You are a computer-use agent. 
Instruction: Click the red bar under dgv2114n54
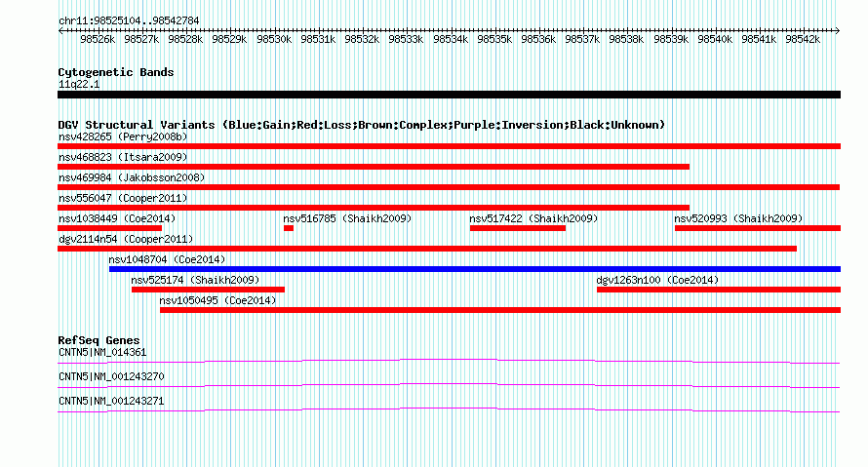[x=427, y=249]
